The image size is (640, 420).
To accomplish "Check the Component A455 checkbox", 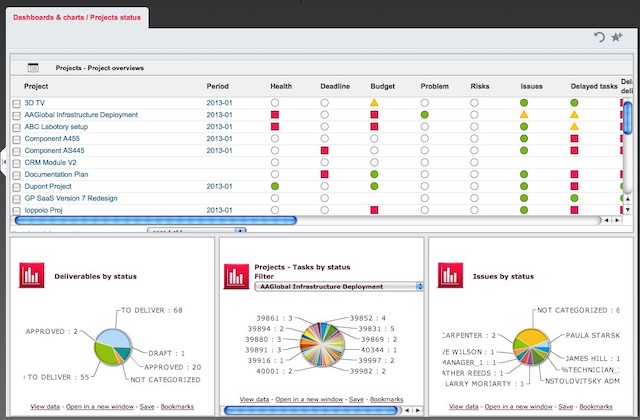I will pyautogui.click(x=16, y=140).
